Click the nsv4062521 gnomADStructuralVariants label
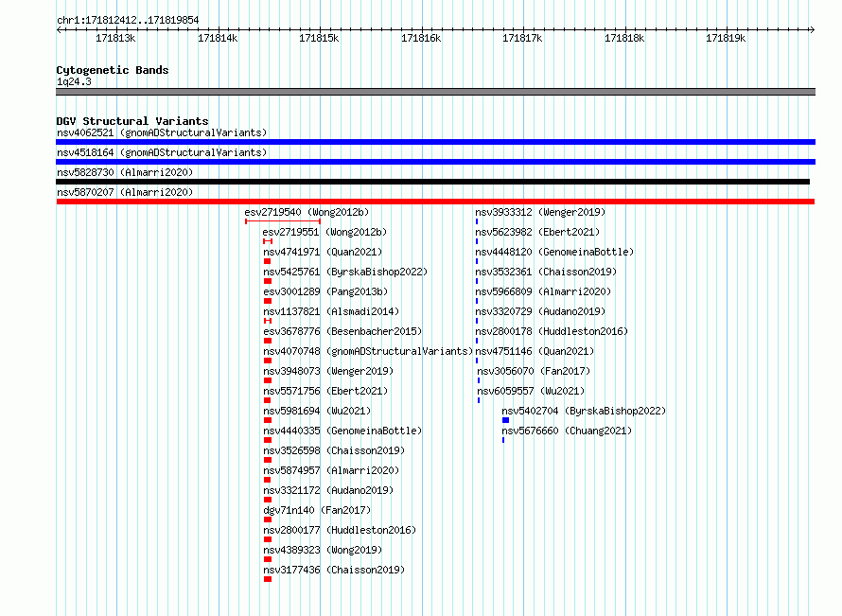Image resolution: width=842 pixels, height=616 pixels. [162, 132]
